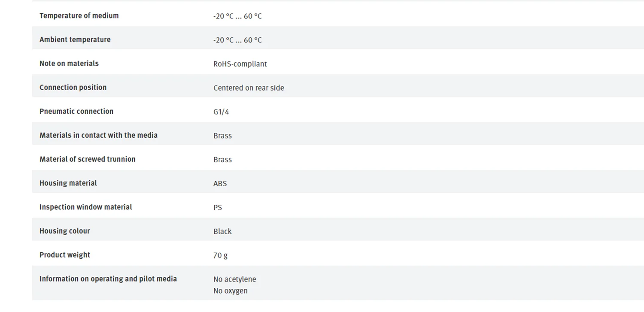Click the G1/4 connection value
Screen dimensions: 644x312
coord(221,112)
